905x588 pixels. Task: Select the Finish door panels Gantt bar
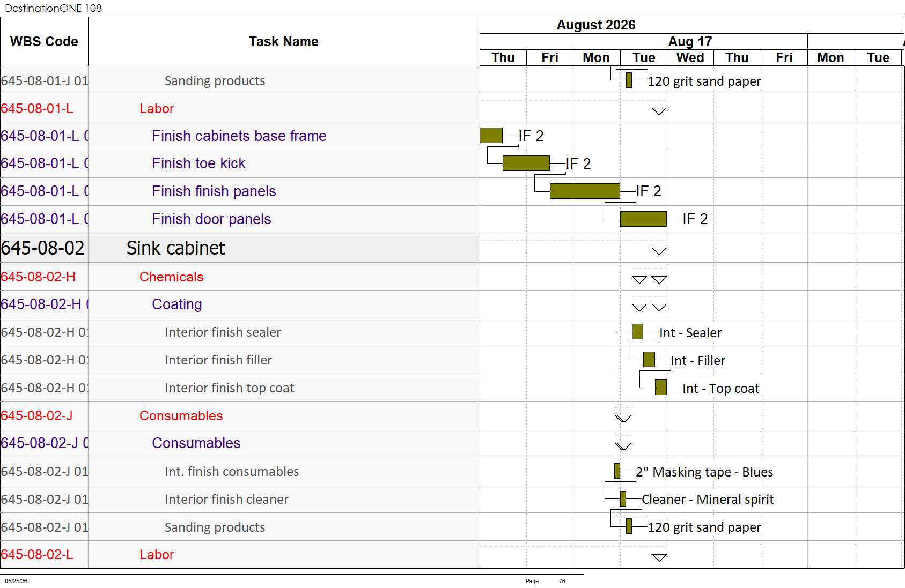(x=643, y=219)
